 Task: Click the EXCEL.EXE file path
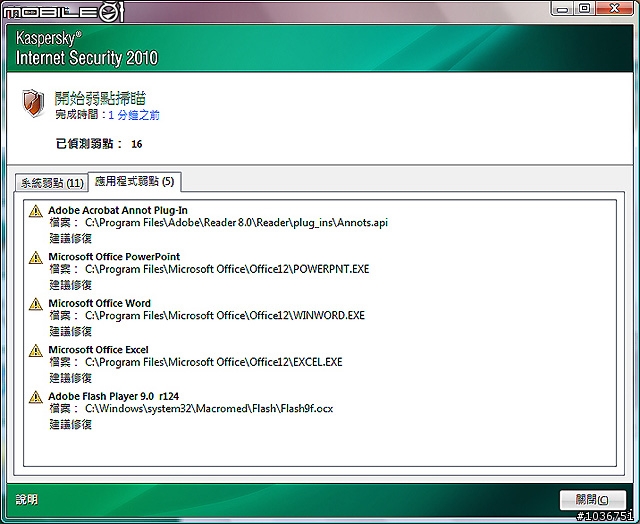pos(213,362)
